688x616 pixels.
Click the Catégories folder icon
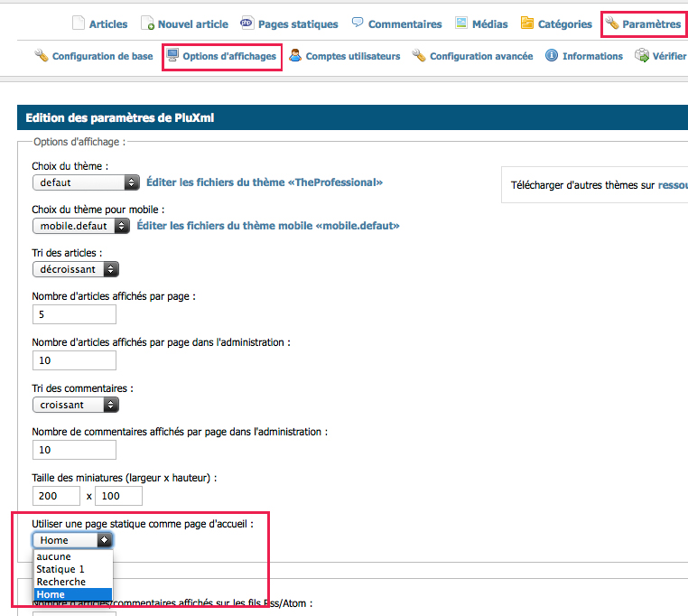click(527, 23)
